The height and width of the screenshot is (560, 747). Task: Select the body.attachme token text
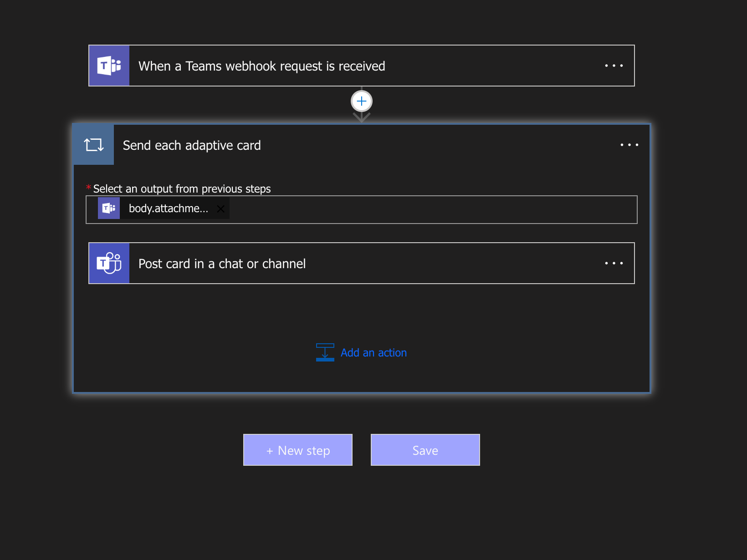pos(169,209)
